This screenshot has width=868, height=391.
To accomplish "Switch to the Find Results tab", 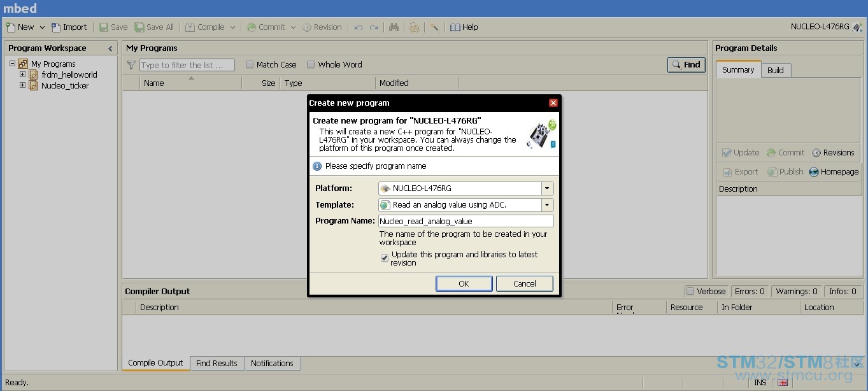I will tap(217, 363).
